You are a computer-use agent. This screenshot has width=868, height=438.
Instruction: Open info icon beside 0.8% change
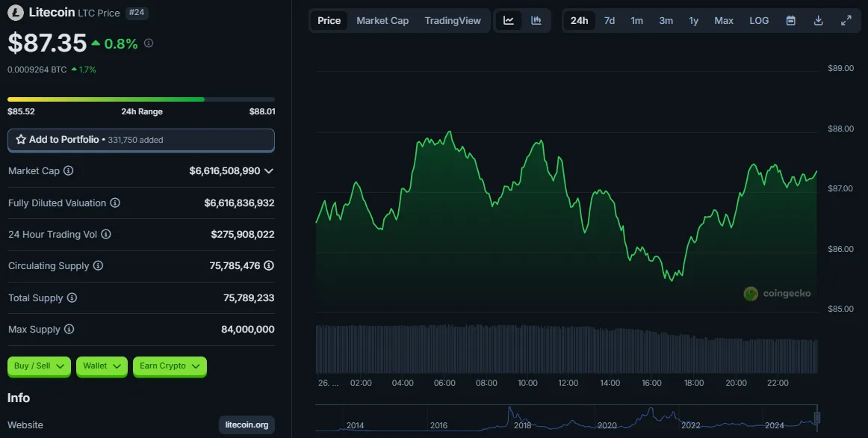(149, 43)
